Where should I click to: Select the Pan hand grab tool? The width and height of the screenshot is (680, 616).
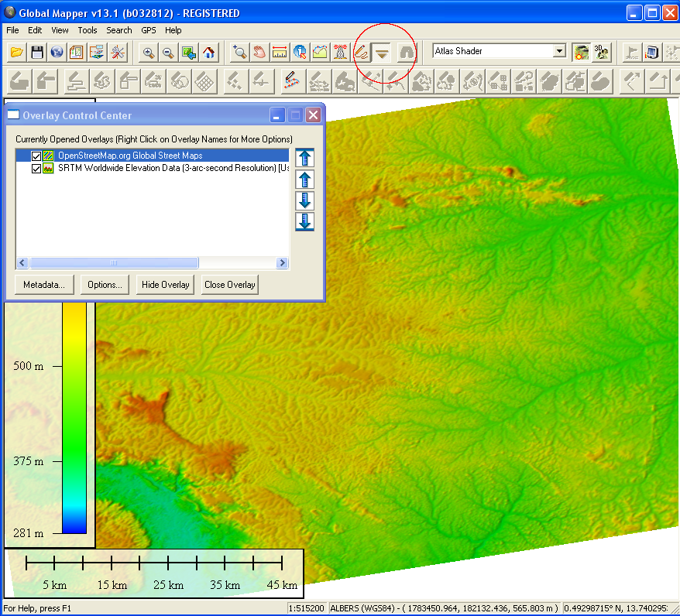point(259,53)
